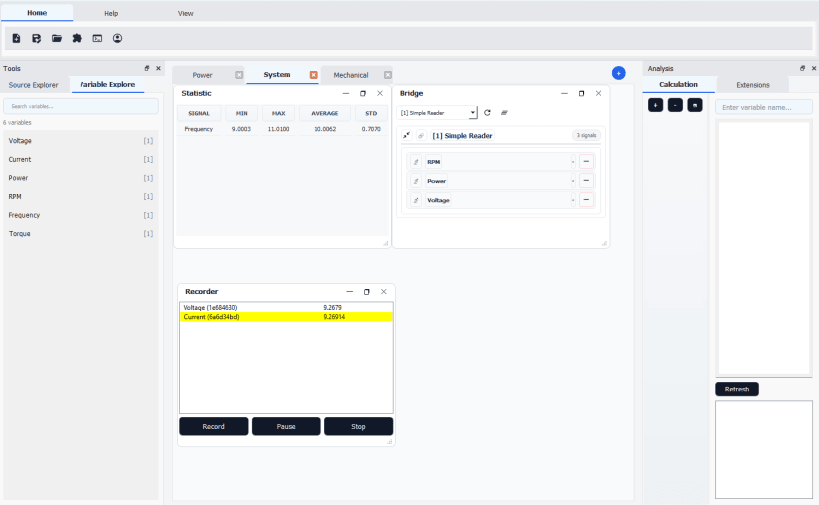Image resolution: width=819 pixels, height=505 pixels.
Task: Collapse the Simple Reader group arrows icon
Action: tap(406, 135)
